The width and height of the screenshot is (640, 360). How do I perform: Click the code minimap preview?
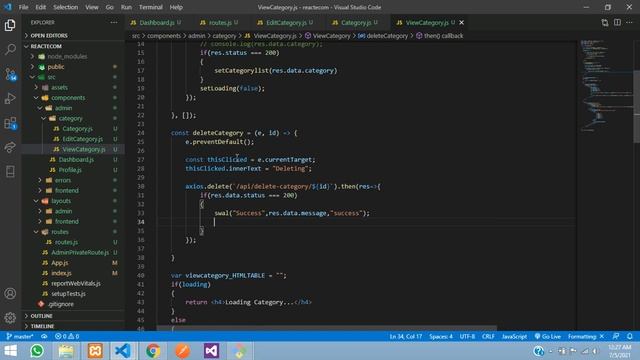tap(606, 86)
